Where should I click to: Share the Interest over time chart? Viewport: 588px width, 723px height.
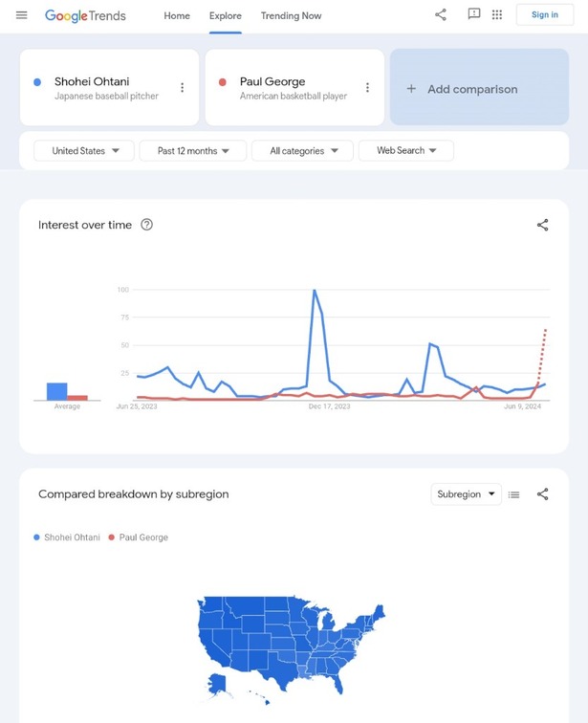pos(542,225)
